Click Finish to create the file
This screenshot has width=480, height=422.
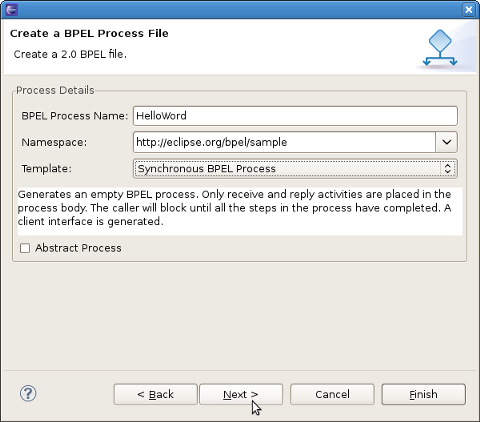(x=423, y=394)
